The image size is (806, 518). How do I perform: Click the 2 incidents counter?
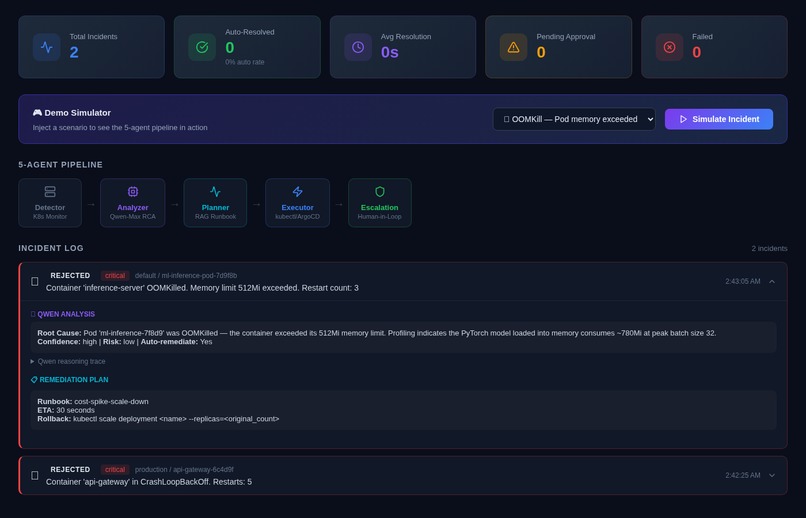click(769, 248)
